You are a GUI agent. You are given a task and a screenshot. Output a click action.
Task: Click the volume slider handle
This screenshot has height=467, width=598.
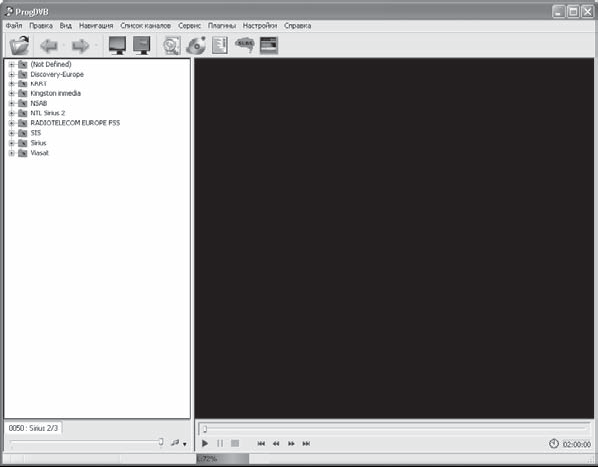(161, 442)
